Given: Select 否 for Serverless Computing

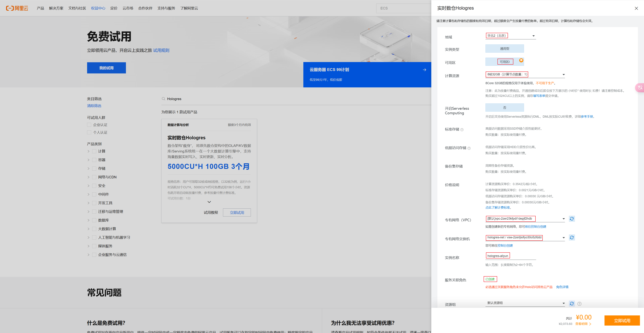Looking at the screenshot, I should point(505,107).
